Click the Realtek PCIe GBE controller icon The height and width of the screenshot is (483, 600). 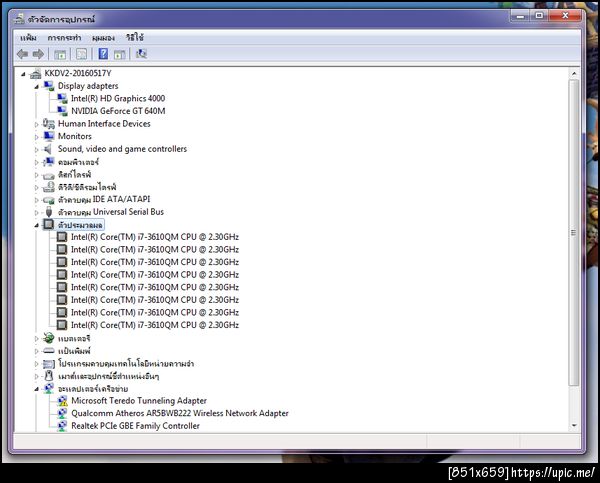click(x=62, y=426)
